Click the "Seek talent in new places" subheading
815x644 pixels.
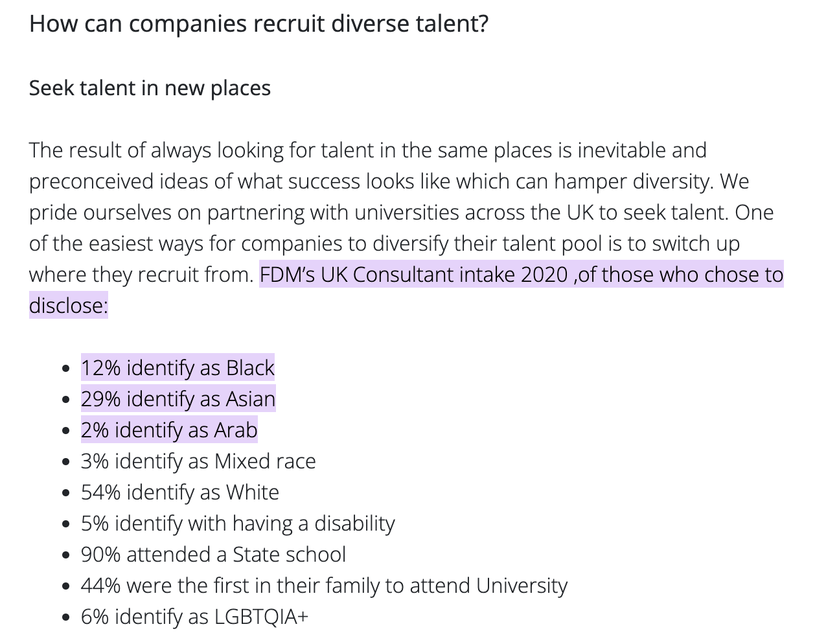tap(150, 88)
